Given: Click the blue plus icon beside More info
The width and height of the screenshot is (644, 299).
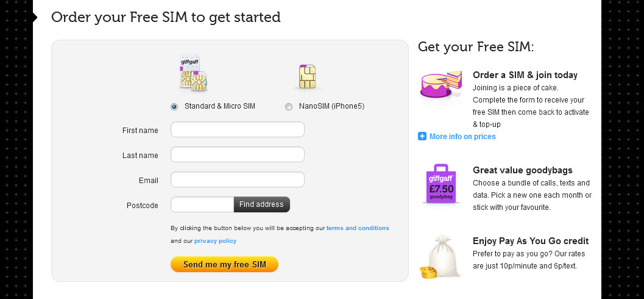Looking at the screenshot, I should click(x=422, y=136).
